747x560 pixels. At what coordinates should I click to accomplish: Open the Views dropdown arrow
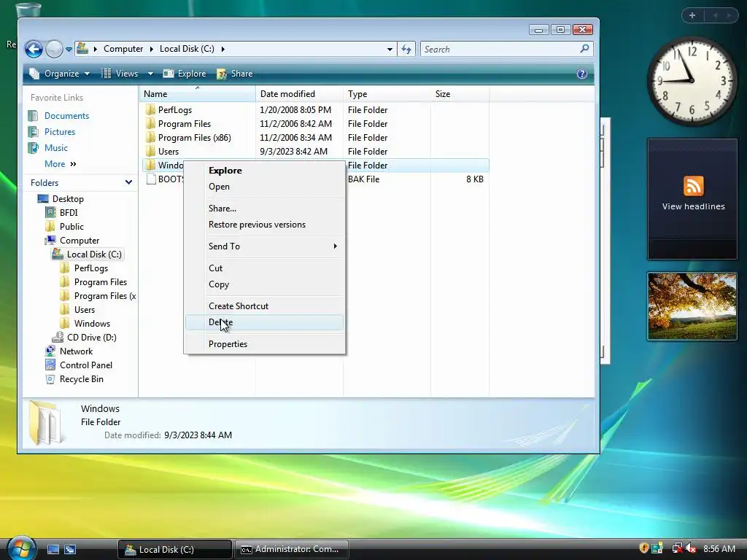(150, 74)
